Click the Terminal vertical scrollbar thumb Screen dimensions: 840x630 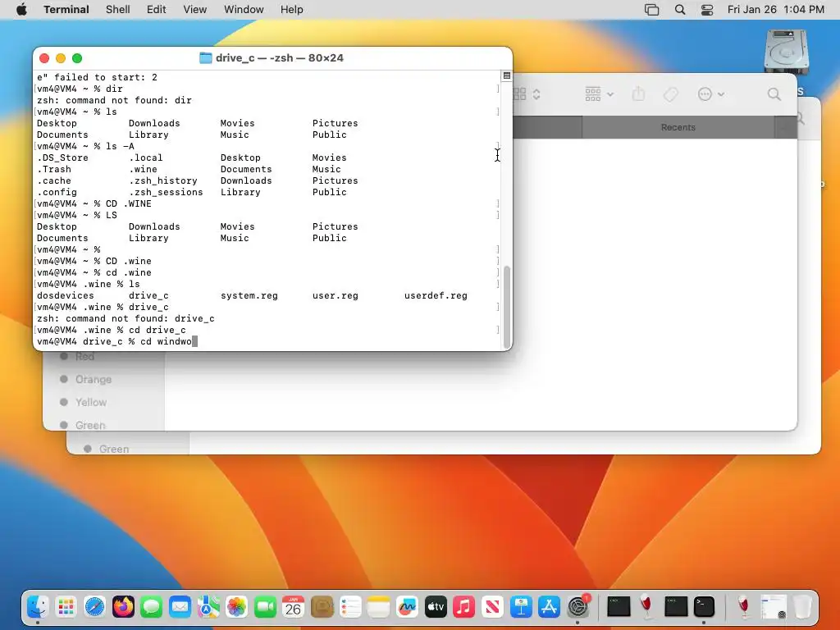[x=507, y=307]
